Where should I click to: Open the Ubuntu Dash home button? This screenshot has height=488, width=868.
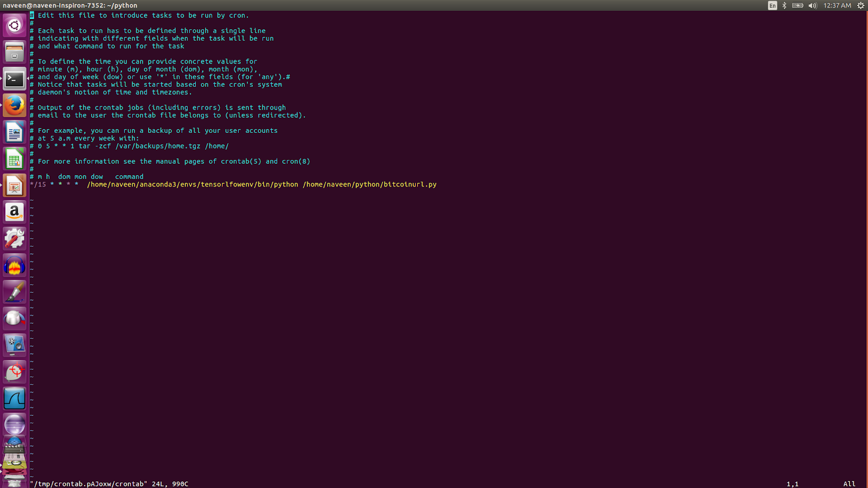click(x=14, y=25)
